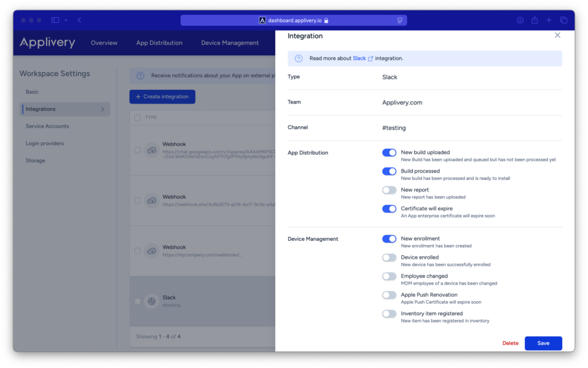
Task: Select the Slack icon in the integrations list
Action: click(151, 300)
